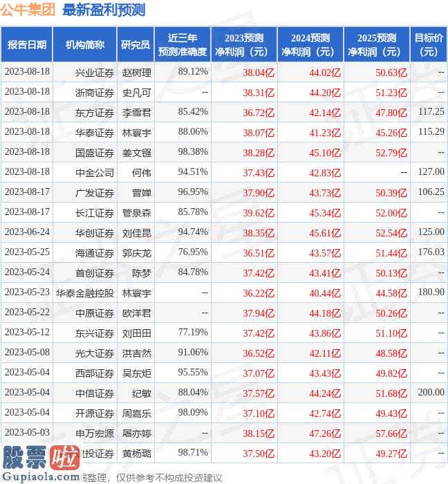Click researcher name 李雪君
The height and width of the screenshot is (484, 448).
tap(137, 113)
